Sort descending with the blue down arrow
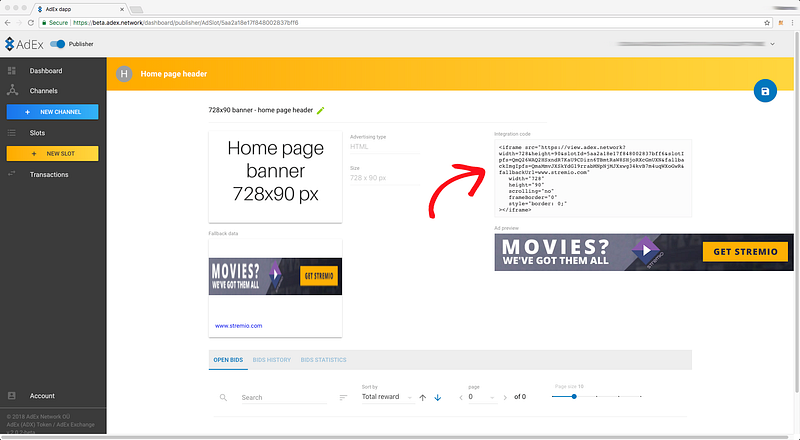This screenshot has width=800, height=440. click(x=437, y=398)
